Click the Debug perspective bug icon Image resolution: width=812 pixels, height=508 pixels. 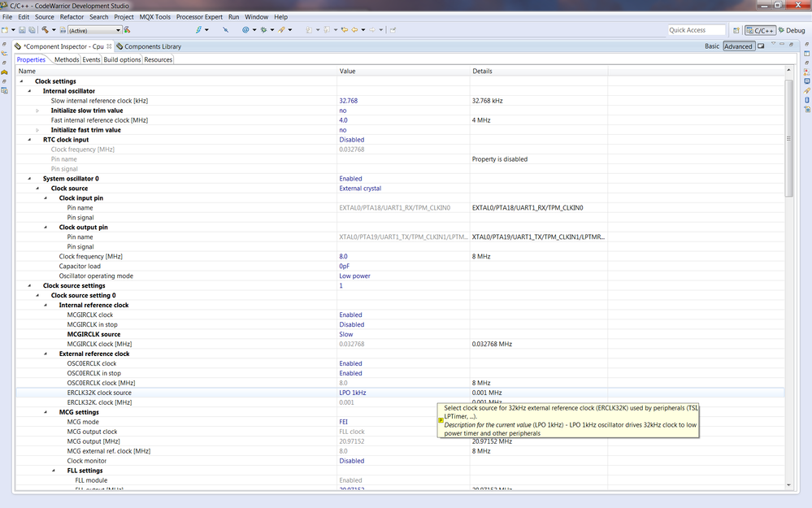pos(781,31)
